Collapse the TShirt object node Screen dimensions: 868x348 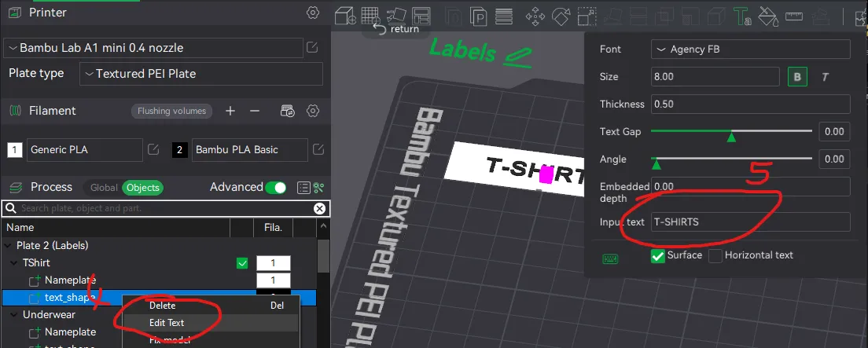[x=14, y=263]
